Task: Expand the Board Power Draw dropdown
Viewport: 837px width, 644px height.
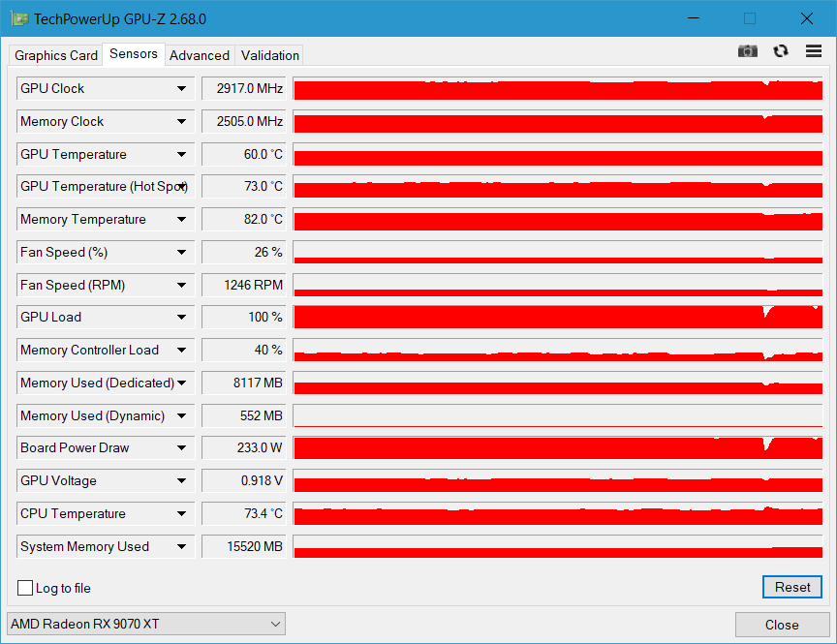Action: coord(181,448)
